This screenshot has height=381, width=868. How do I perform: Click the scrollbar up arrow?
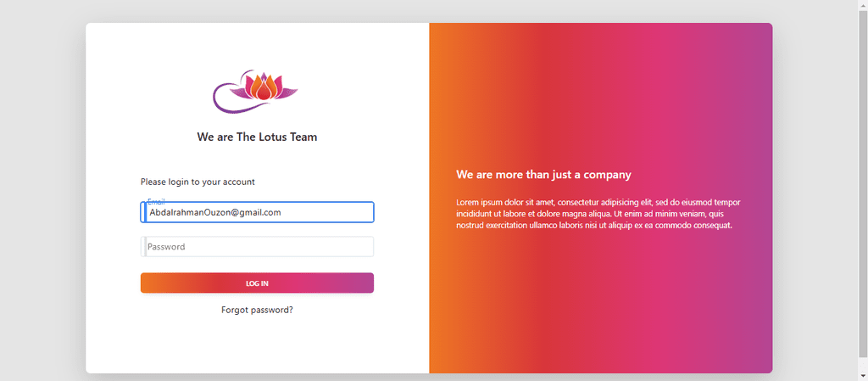click(863, 4)
